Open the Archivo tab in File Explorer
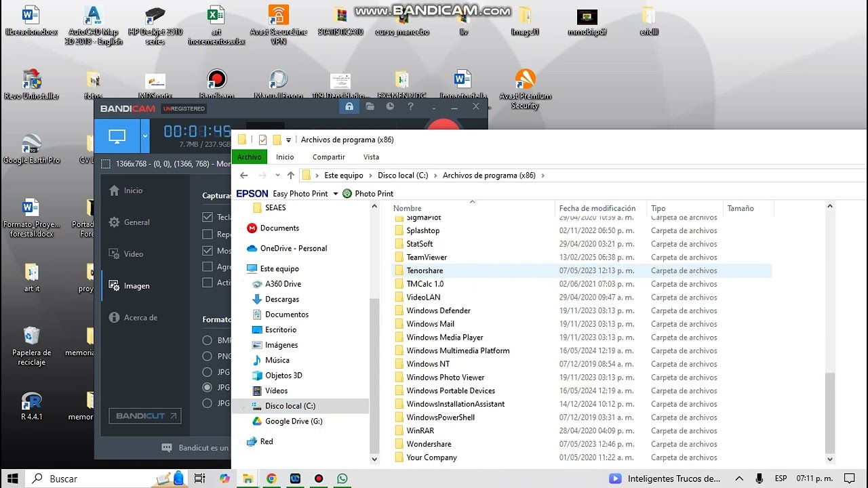This screenshot has width=868, height=488. [x=249, y=157]
